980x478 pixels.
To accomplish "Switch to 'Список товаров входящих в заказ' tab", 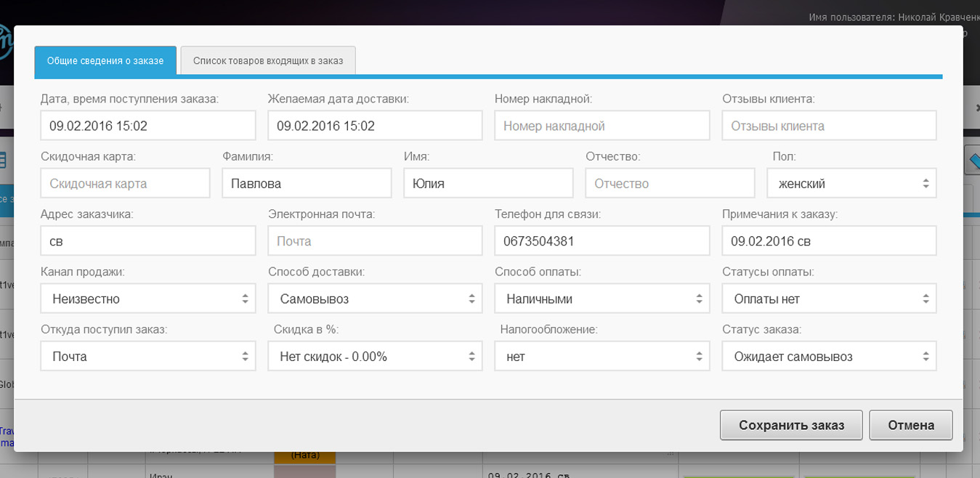I will coord(268,61).
